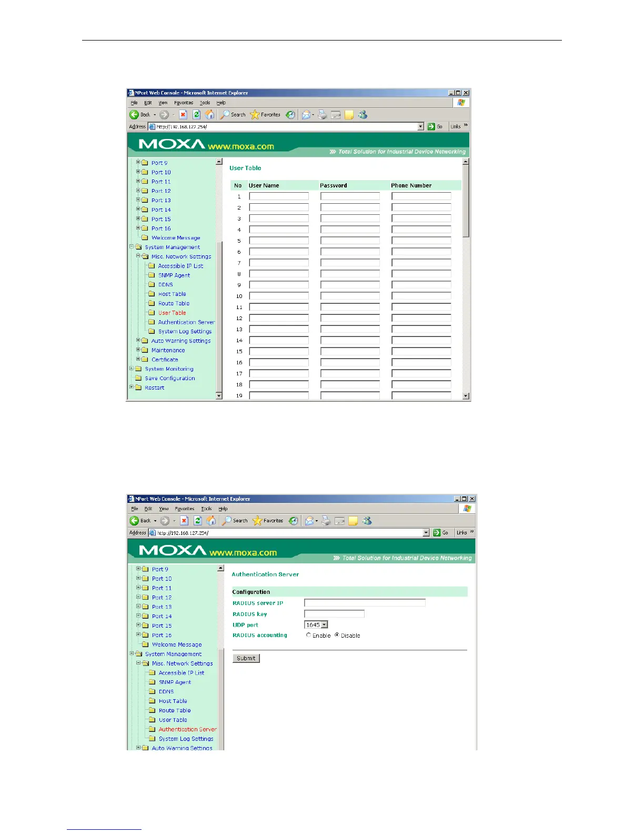The width and height of the screenshot is (644, 834).
Task: Expand Auto Warning Settings in User Table window
Action: coord(138,340)
